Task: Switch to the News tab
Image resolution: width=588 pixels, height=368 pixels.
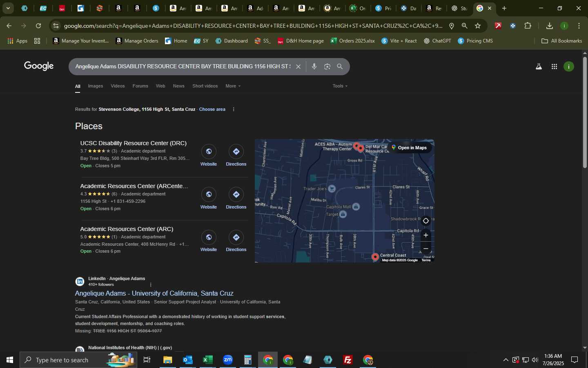Action: pos(178,86)
